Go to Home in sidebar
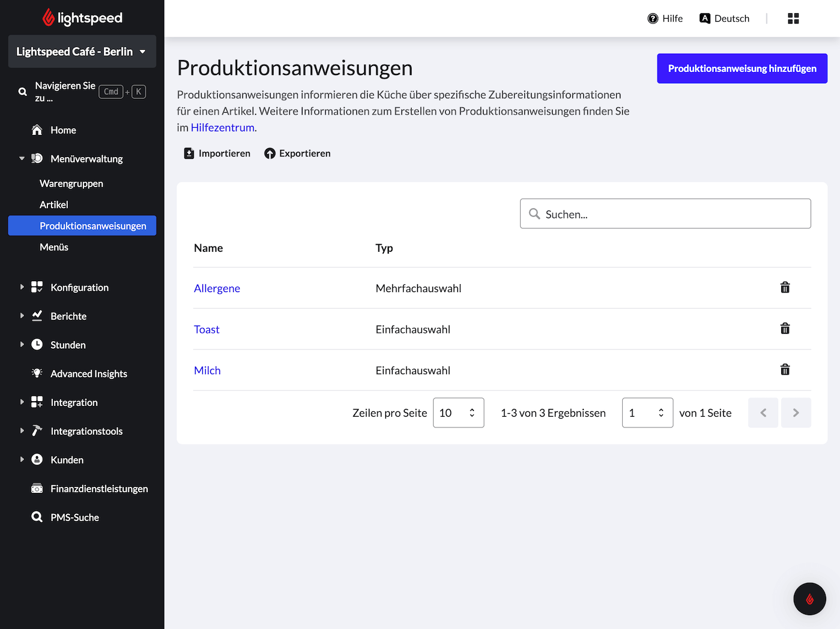Screen dimensions: 840x629 (x=63, y=130)
